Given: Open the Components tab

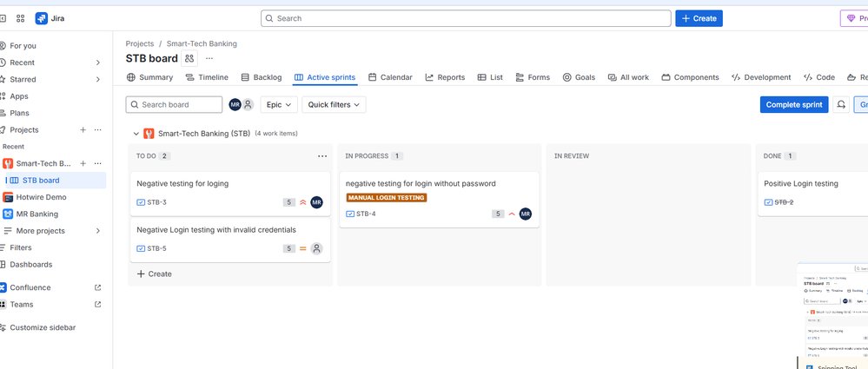Looking at the screenshot, I should click(690, 77).
